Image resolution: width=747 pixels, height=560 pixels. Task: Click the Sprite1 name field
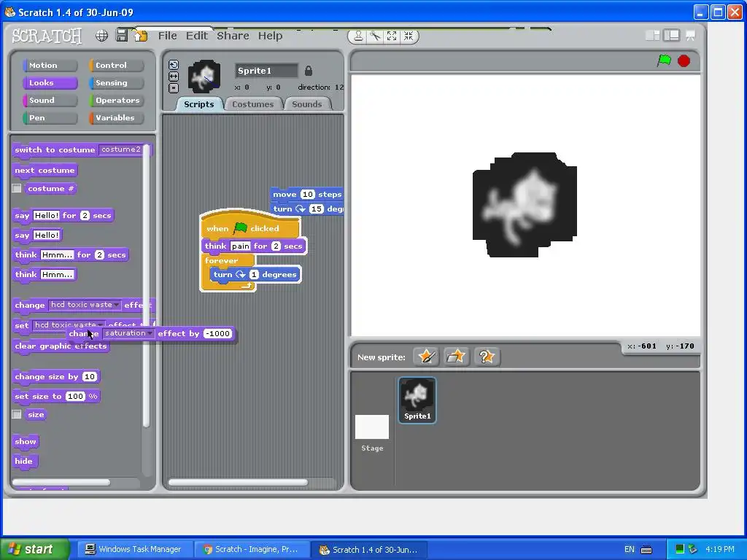[266, 71]
